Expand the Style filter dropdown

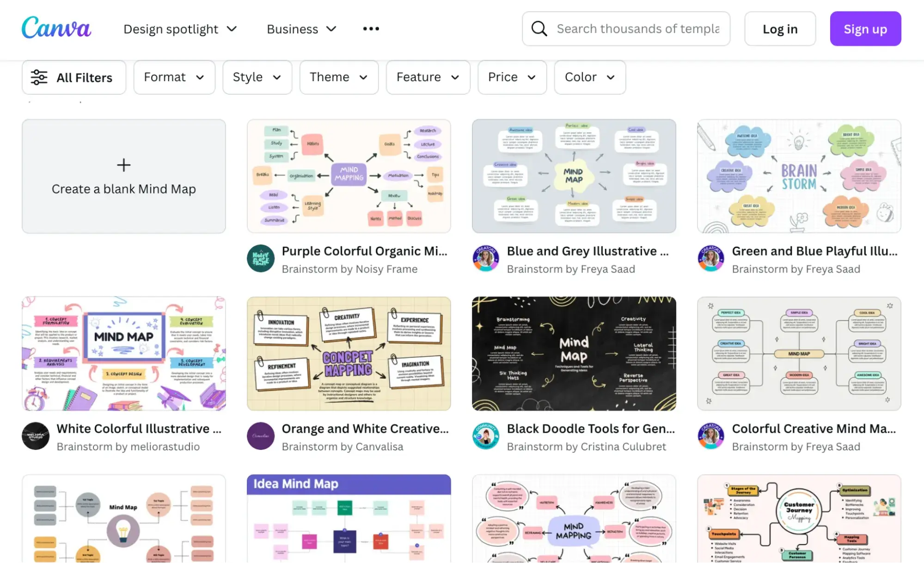[257, 77]
